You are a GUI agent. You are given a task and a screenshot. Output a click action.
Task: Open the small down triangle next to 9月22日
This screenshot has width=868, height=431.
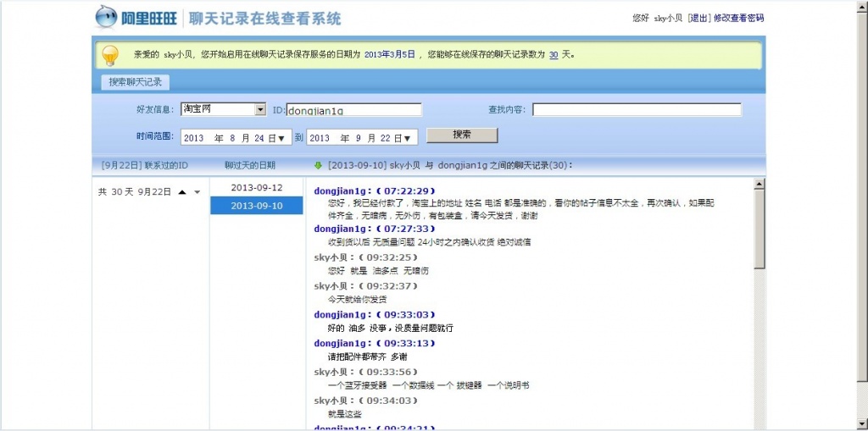pyautogui.click(x=197, y=192)
